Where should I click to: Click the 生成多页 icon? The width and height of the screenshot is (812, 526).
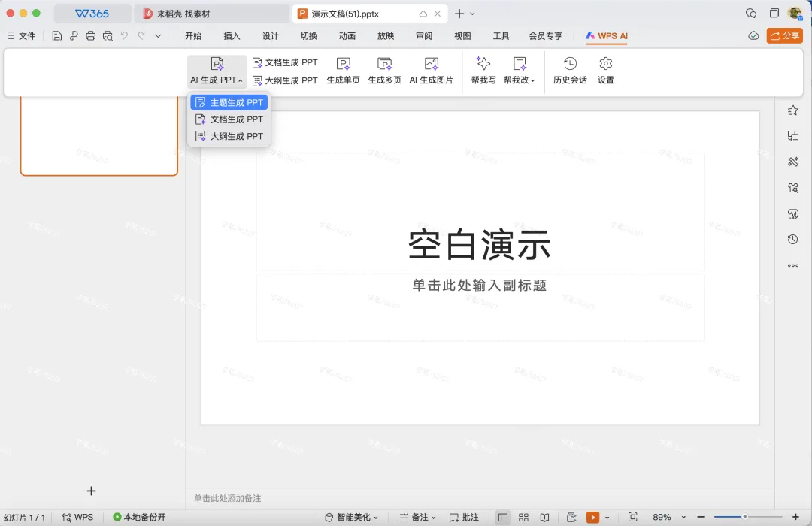coord(384,64)
